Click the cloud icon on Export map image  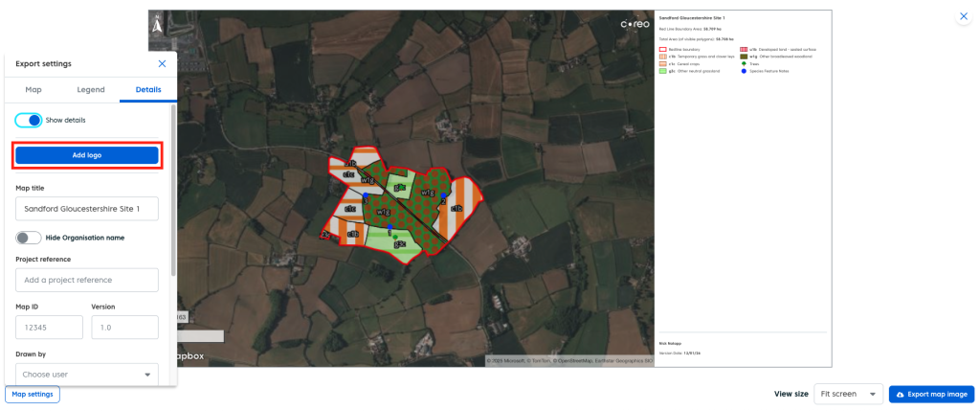pyautogui.click(x=900, y=394)
